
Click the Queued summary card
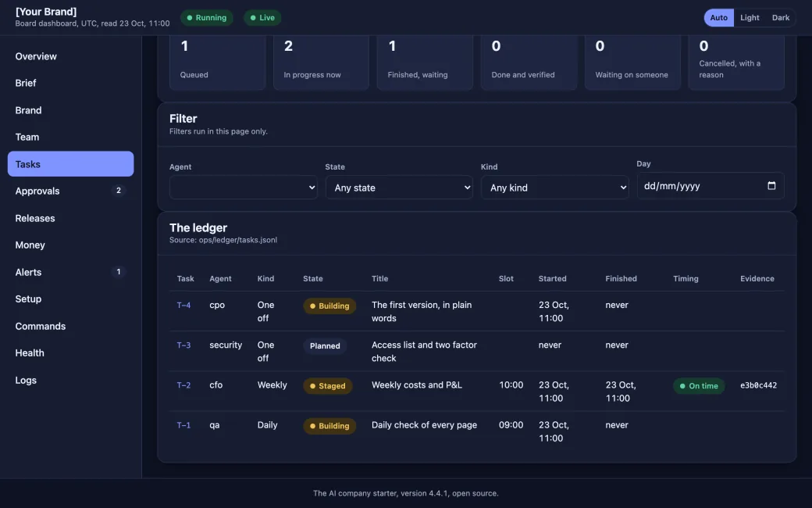tap(218, 61)
